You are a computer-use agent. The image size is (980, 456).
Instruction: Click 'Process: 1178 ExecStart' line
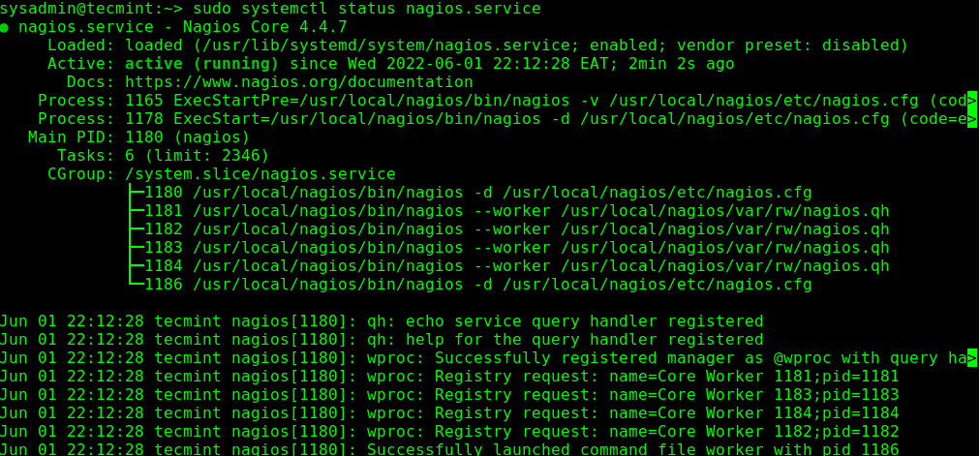(x=506, y=119)
